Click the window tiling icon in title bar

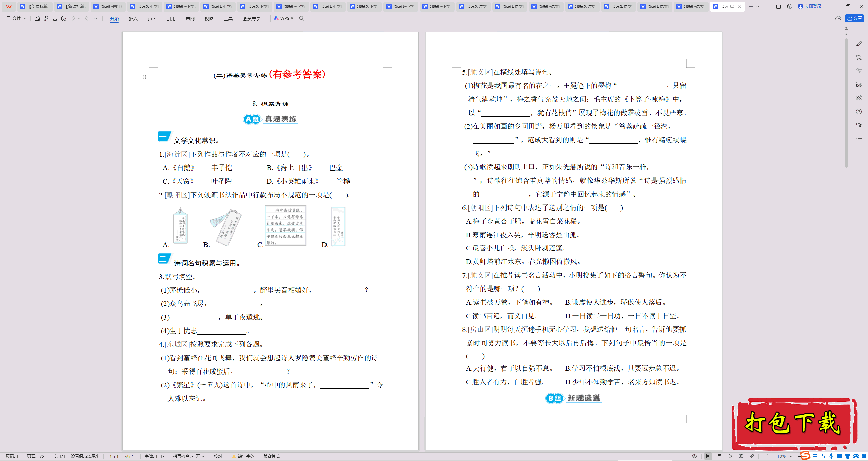[x=778, y=6]
